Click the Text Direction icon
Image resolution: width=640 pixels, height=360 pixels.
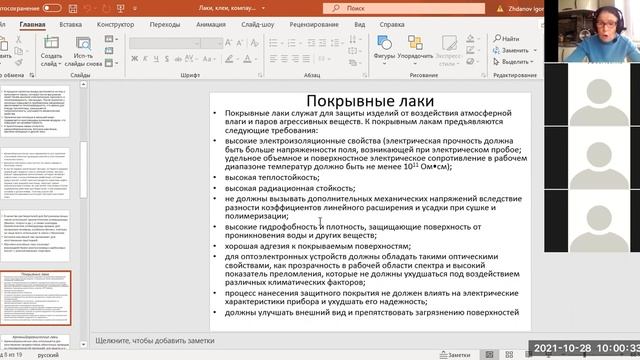click(x=354, y=39)
